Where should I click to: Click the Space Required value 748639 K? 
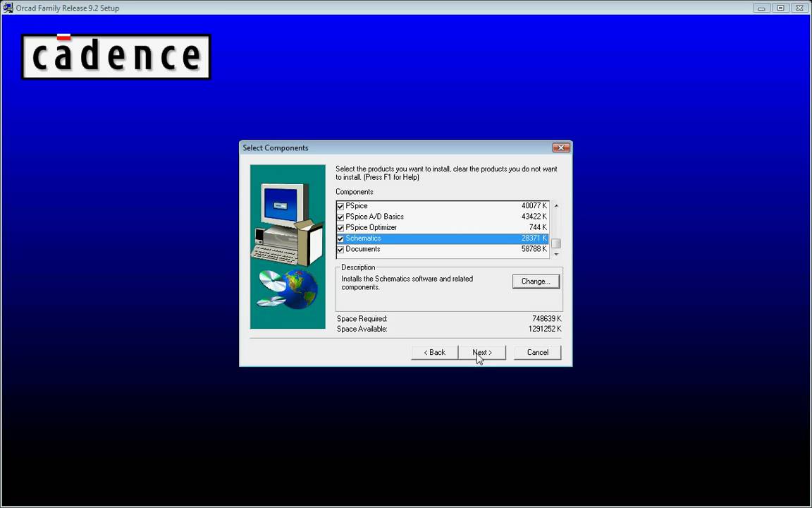[x=546, y=319]
